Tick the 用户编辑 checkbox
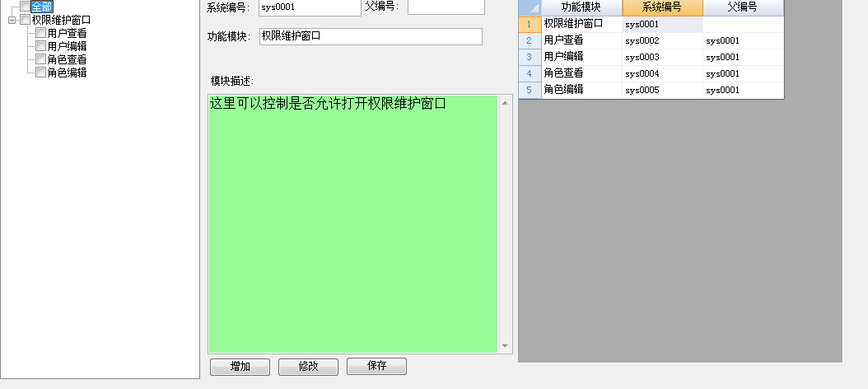 pyautogui.click(x=40, y=46)
